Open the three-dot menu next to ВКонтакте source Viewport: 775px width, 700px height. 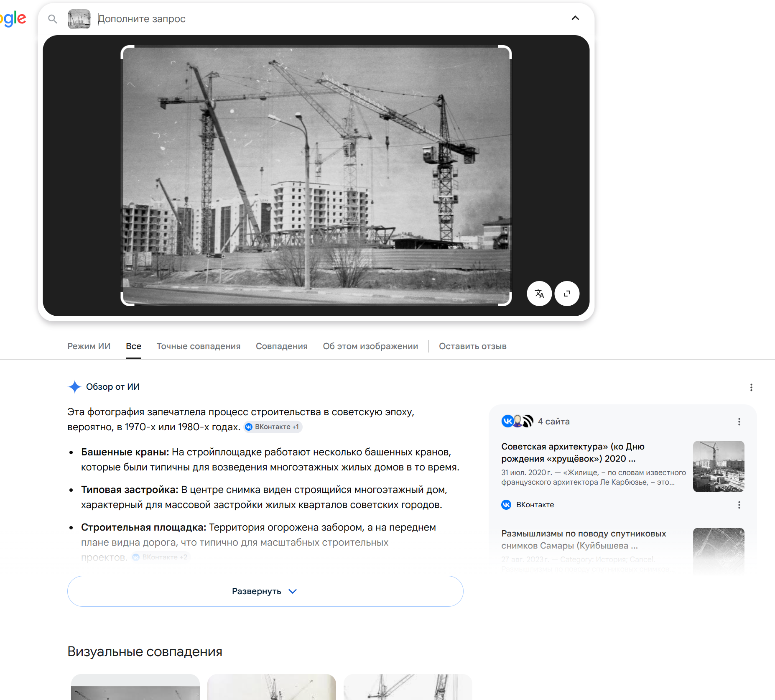(739, 505)
